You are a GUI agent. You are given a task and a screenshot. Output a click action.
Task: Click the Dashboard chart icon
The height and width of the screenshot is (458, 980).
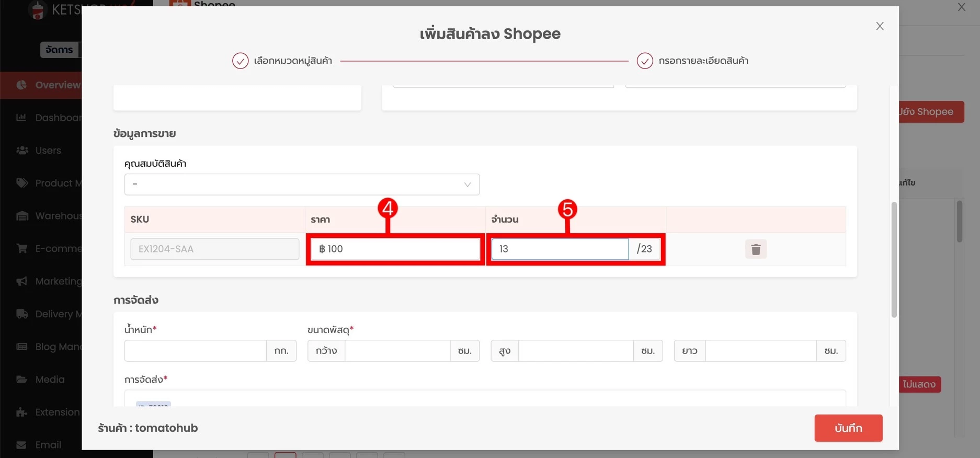[21, 118]
